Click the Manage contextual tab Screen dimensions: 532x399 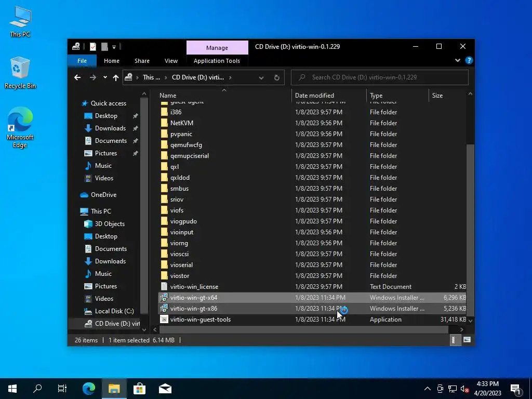click(x=217, y=48)
